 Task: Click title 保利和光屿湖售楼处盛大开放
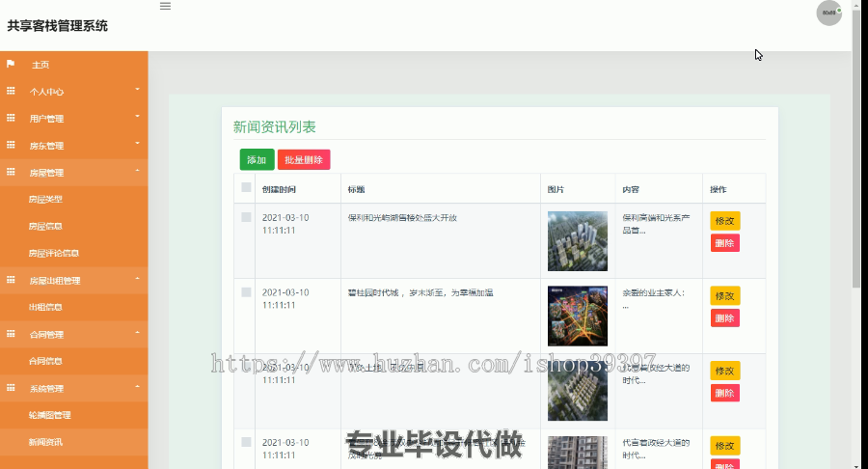pyautogui.click(x=402, y=217)
